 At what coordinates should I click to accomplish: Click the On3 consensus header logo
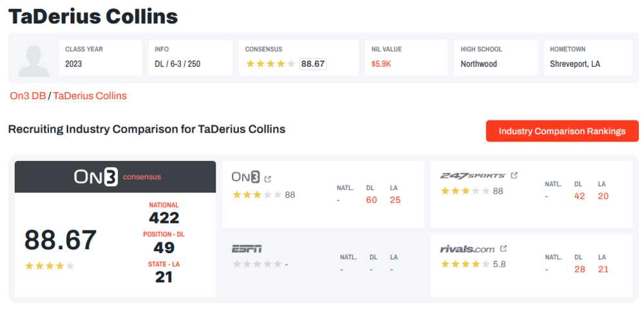[115, 176]
